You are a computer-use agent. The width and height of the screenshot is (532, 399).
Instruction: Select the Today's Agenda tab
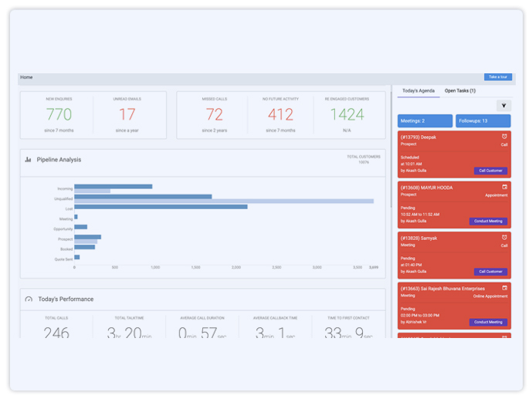(x=419, y=91)
